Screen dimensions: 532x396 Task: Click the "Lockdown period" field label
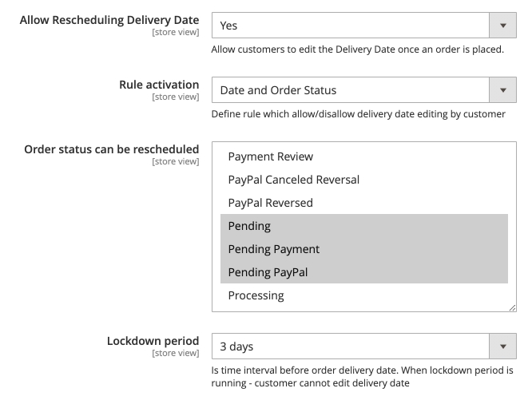coord(153,341)
